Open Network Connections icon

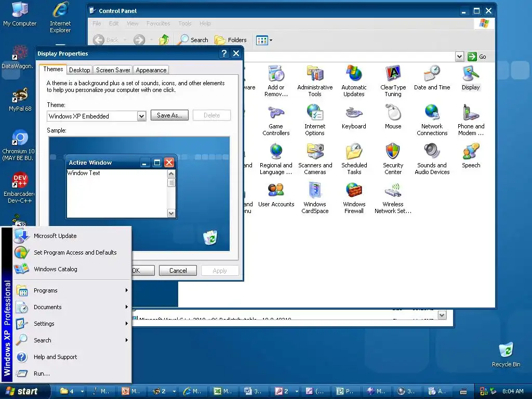(x=432, y=120)
